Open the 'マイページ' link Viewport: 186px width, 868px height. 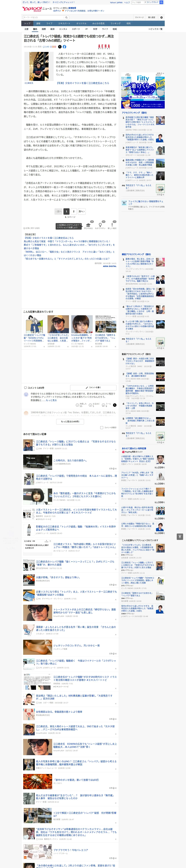pos(139,17)
